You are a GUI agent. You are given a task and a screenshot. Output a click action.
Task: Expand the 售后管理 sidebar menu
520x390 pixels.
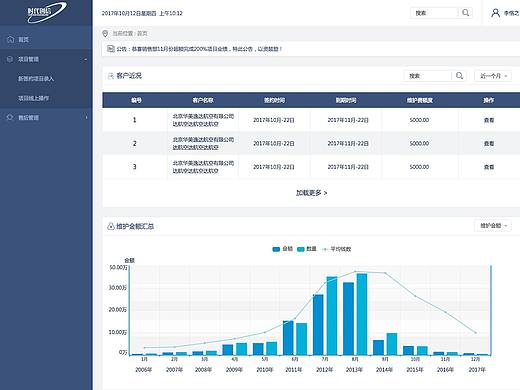pos(86,117)
